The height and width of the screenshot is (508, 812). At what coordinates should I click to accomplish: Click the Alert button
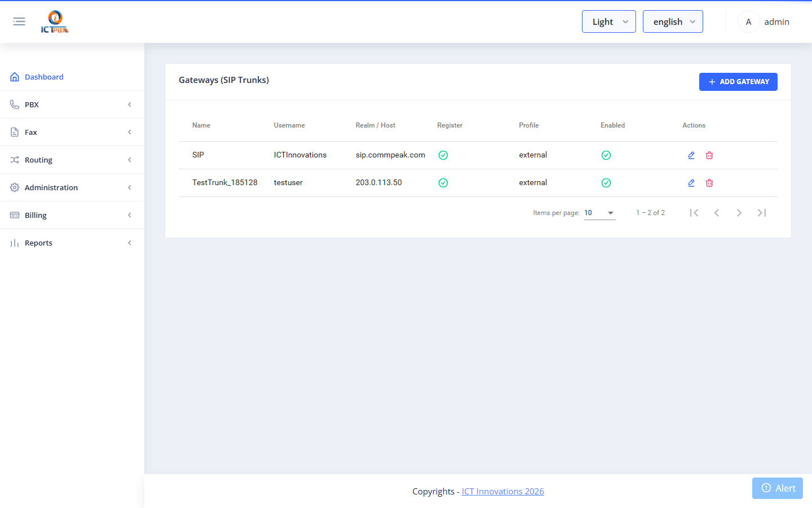[778, 488]
